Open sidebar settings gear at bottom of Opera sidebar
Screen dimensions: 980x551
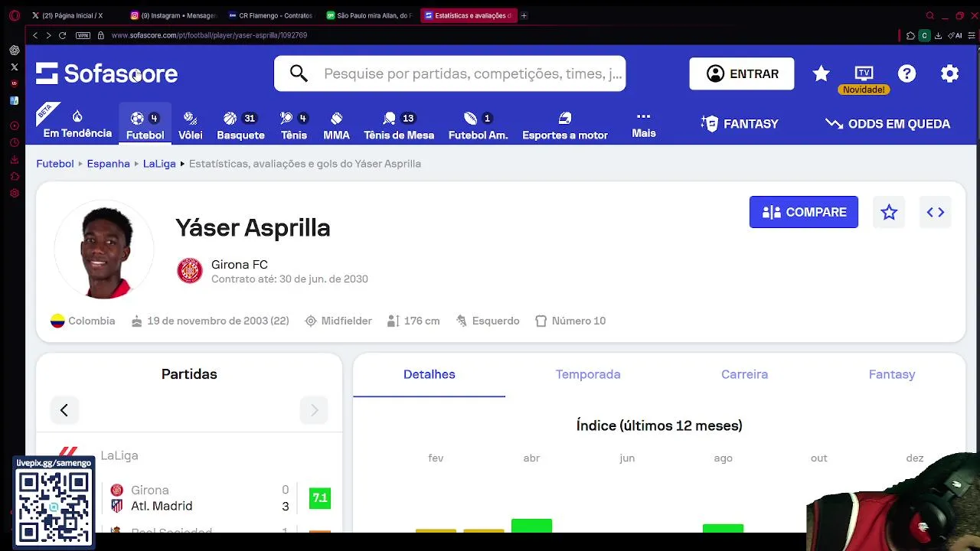(x=15, y=194)
